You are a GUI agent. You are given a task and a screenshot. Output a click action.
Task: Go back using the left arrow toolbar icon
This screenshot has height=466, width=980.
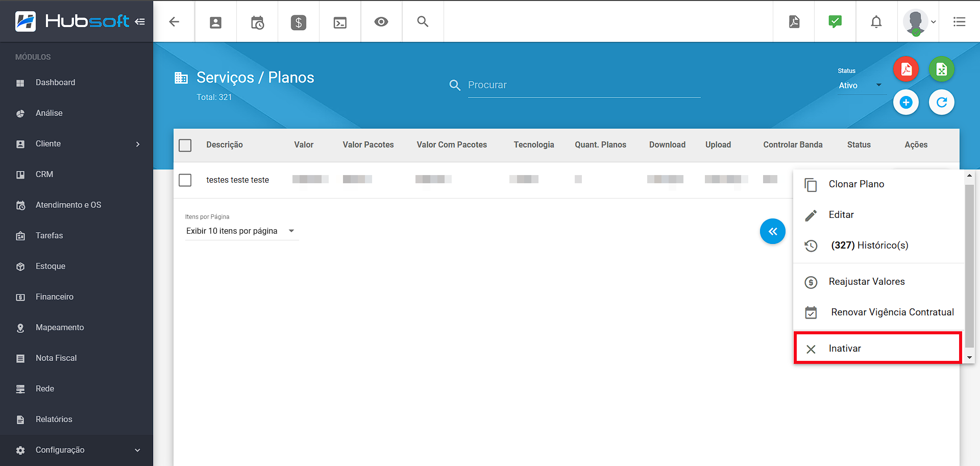coord(174,21)
